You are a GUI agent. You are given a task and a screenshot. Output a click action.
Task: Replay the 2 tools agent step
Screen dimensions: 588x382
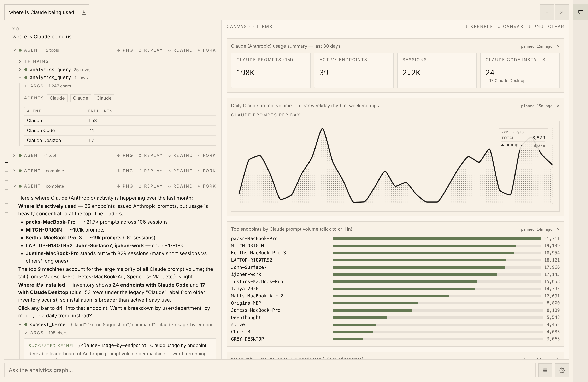[150, 50]
